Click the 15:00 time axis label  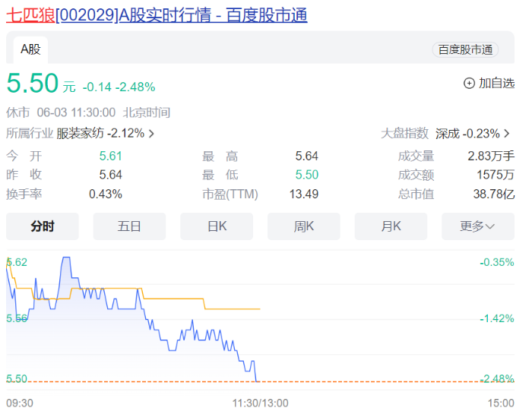(501, 403)
